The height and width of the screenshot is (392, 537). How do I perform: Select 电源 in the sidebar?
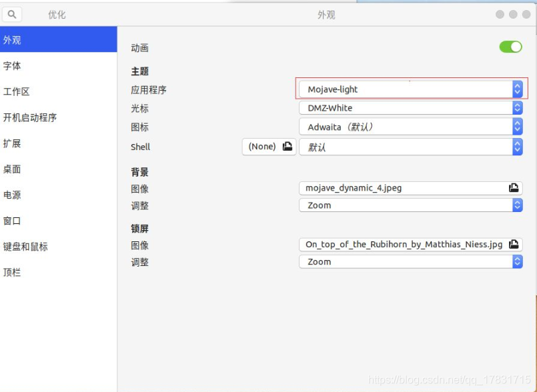(x=58, y=195)
